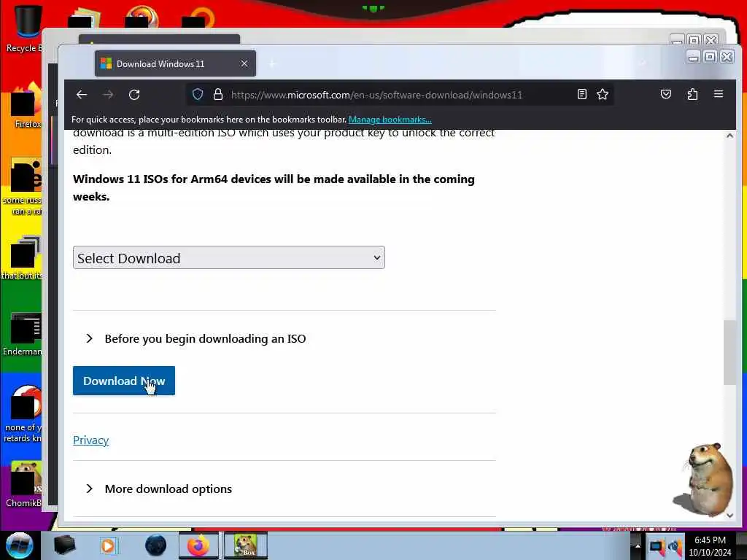This screenshot has width=747, height=560.
Task: Click the tab list dropdown chevron
Action: 643,63
